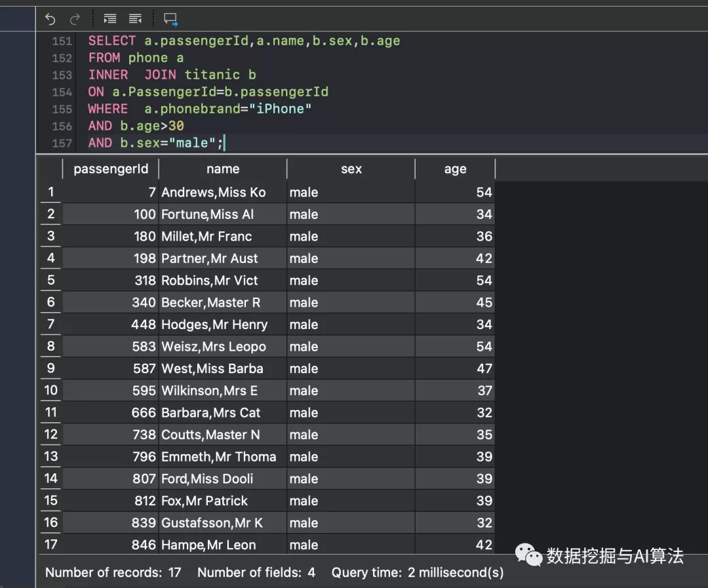
Task: Click cell "Hampe,Mr Leon"
Action: pos(223,545)
